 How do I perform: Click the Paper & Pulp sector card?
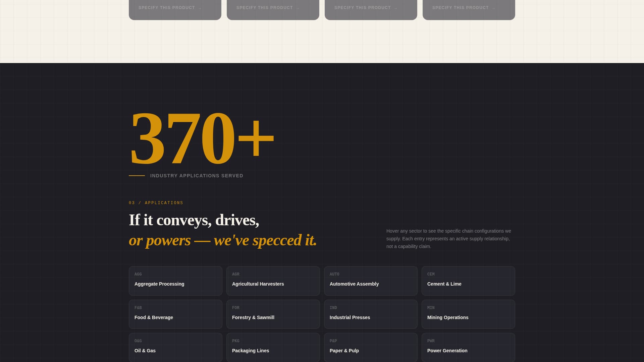370,347
